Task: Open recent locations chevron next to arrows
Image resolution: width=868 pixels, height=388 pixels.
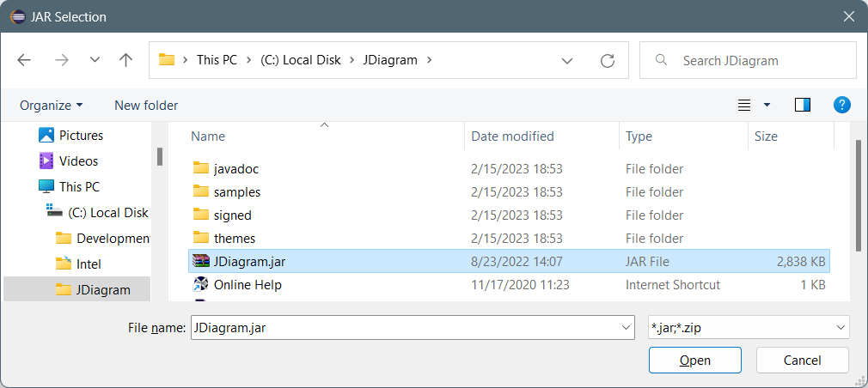Action: tap(95, 60)
